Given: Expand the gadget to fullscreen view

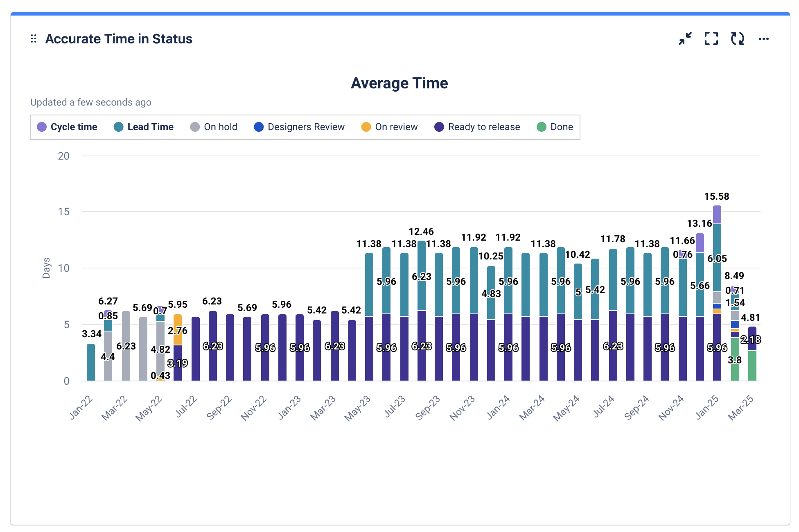Looking at the screenshot, I should [x=711, y=38].
